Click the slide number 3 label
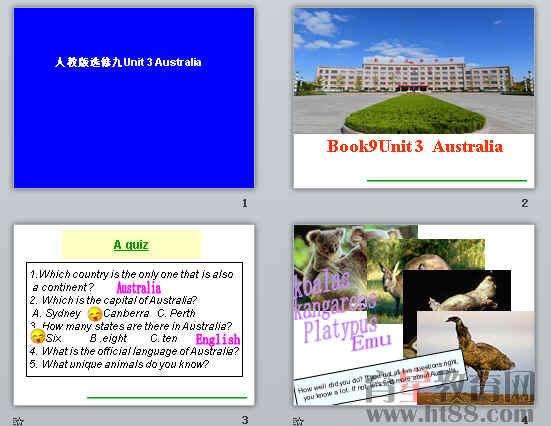The image size is (551, 426). (x=245, y=420)
